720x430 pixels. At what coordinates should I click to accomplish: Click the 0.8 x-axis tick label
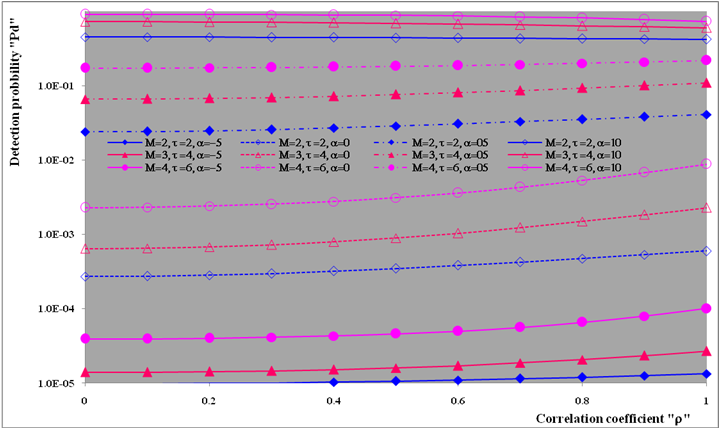583,398
